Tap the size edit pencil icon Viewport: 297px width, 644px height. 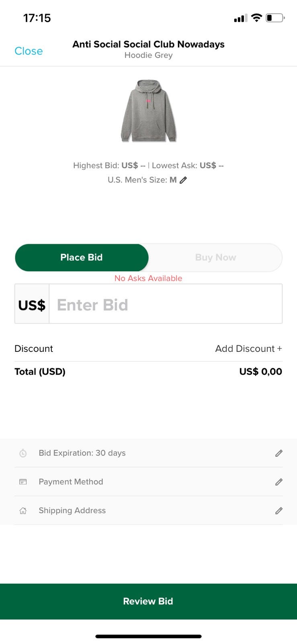tap(183, 180)
